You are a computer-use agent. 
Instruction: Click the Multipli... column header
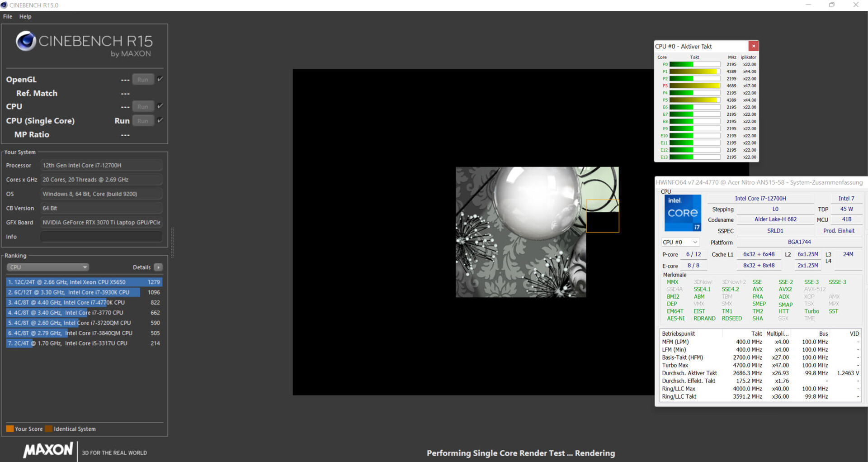coord(777,333)
